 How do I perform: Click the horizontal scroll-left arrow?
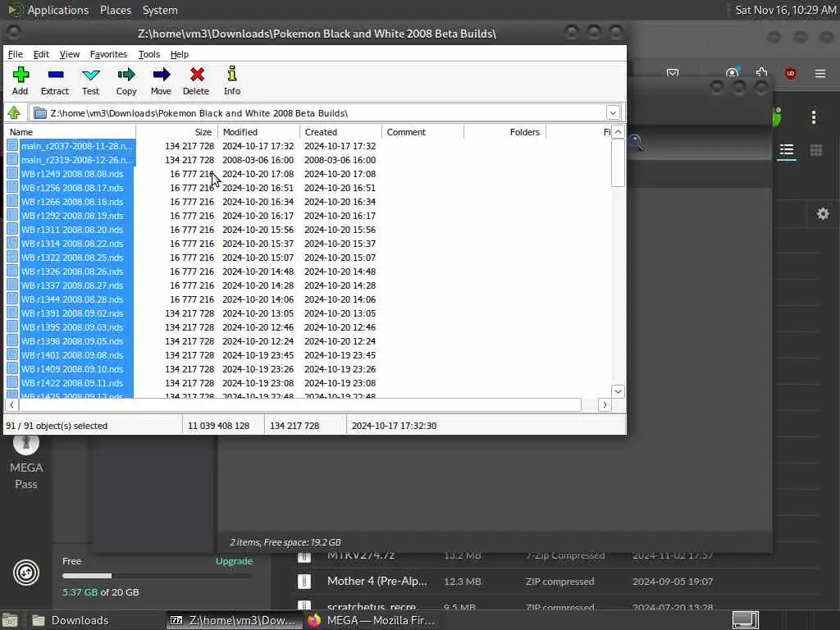11,405
